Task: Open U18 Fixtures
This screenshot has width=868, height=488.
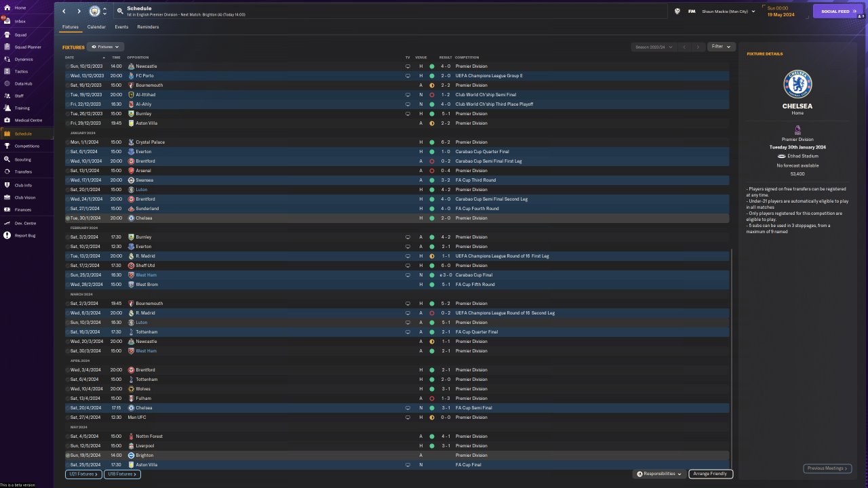Action: coord(122,474)
